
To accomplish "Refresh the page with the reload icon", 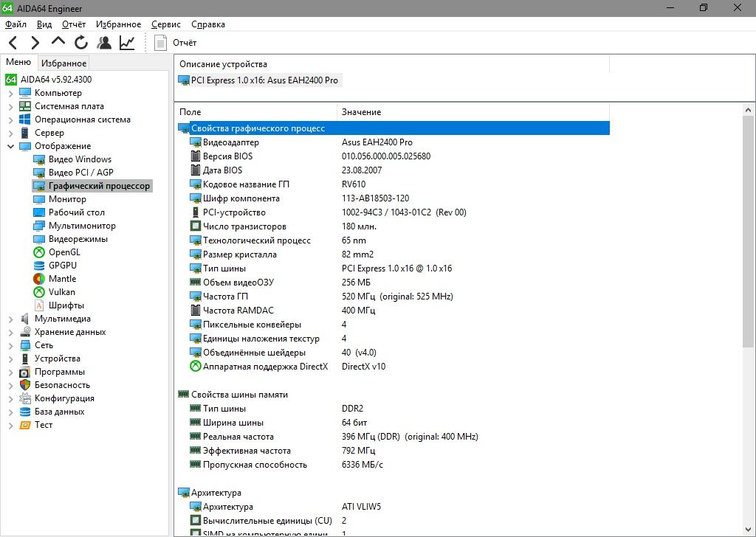I will coord(81,43).
